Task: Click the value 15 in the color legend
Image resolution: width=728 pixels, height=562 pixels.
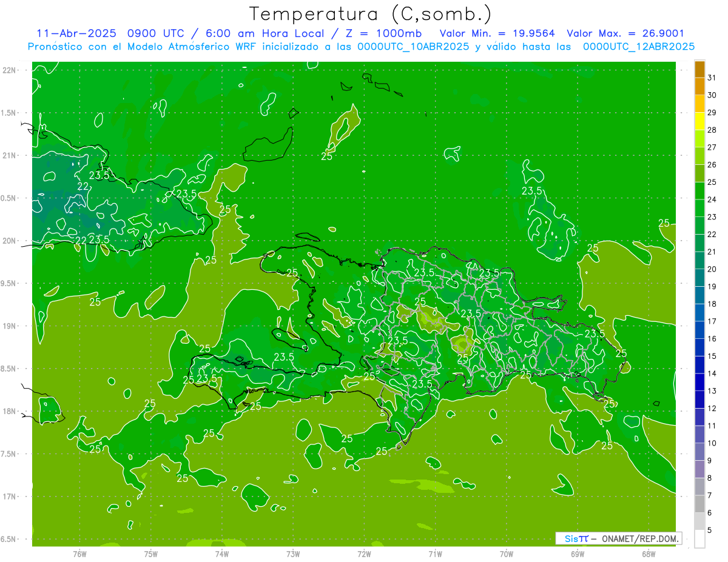Action: point(712,356)
